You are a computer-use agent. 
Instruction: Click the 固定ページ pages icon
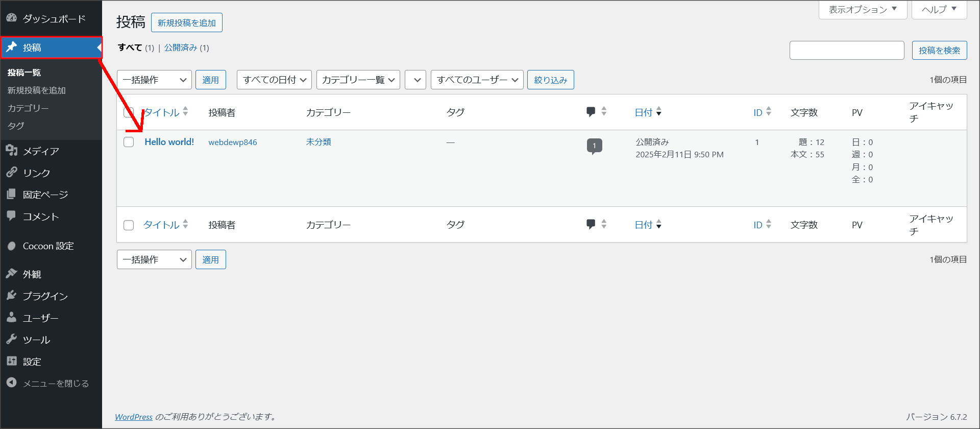(11, 194)
